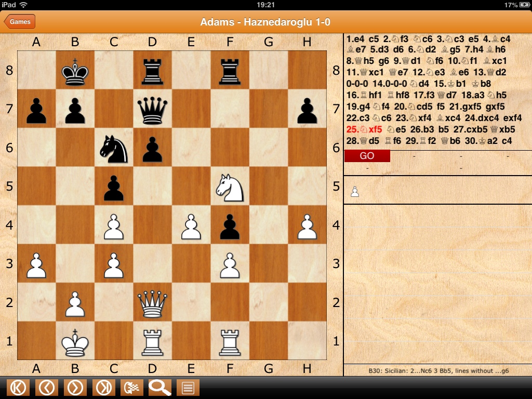Tap the B30 Sicilian opening label
The height and width of the screenshot is (399, 532).
click(437, 371)
